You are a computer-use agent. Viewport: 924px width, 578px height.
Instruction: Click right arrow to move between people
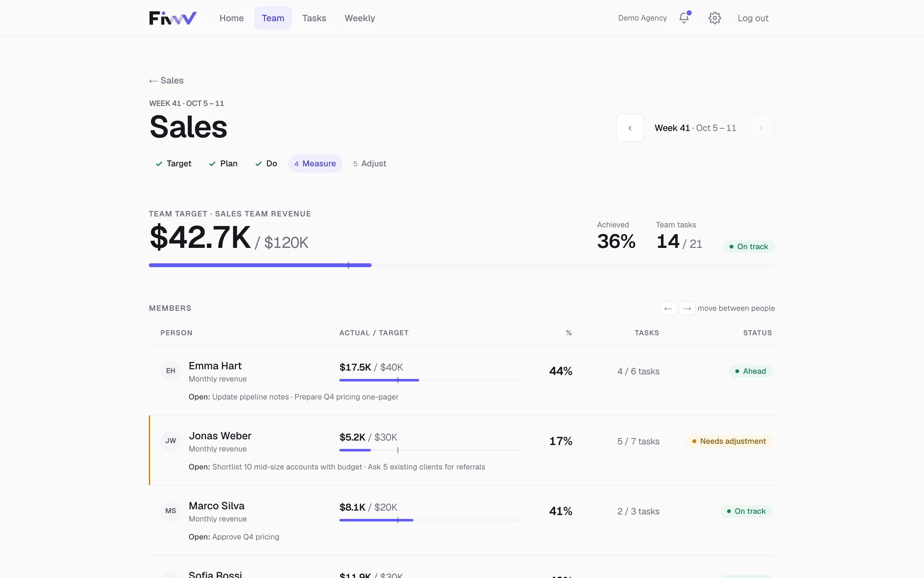pos(687,309)
